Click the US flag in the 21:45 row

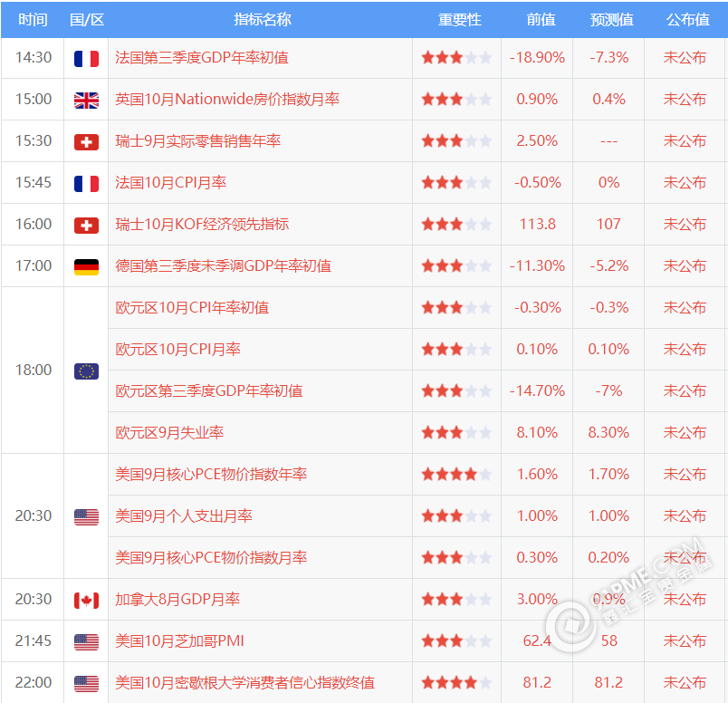tap(86, 641)
